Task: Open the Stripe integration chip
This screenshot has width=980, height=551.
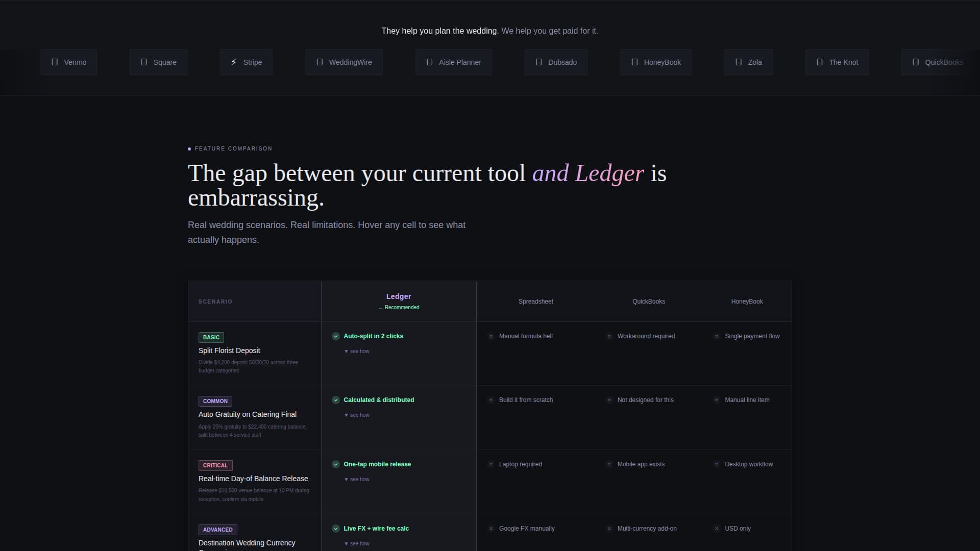Action: tap(246, 62)
